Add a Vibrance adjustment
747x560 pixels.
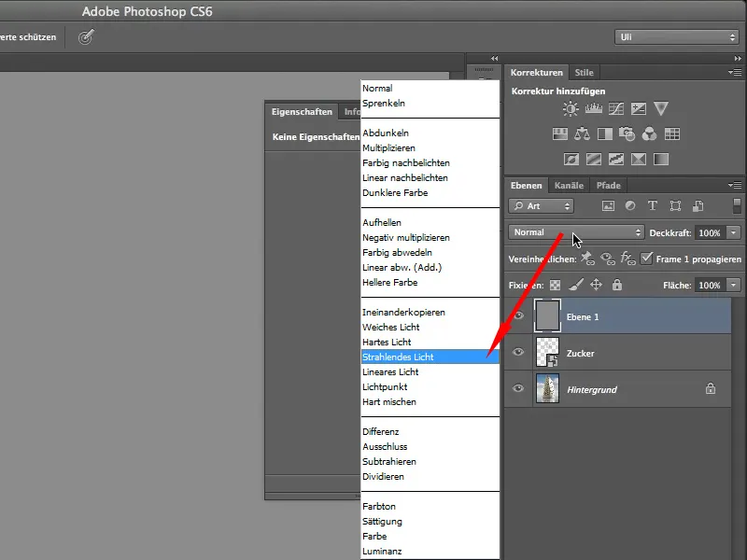coord(661,108)
